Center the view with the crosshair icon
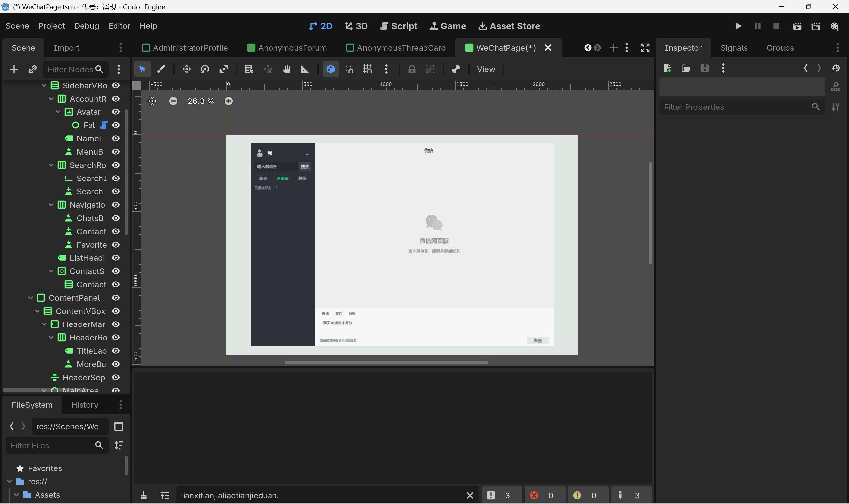The image size is (849, 504). 152,101
